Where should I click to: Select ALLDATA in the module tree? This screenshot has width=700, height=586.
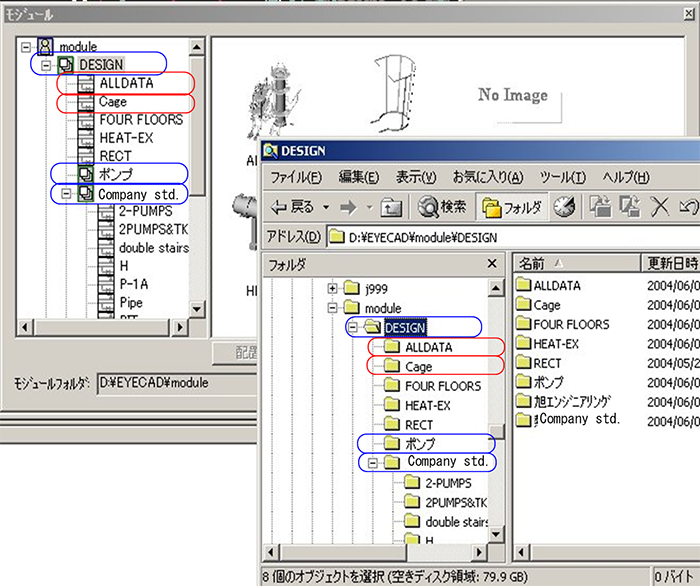coord(123,83)
